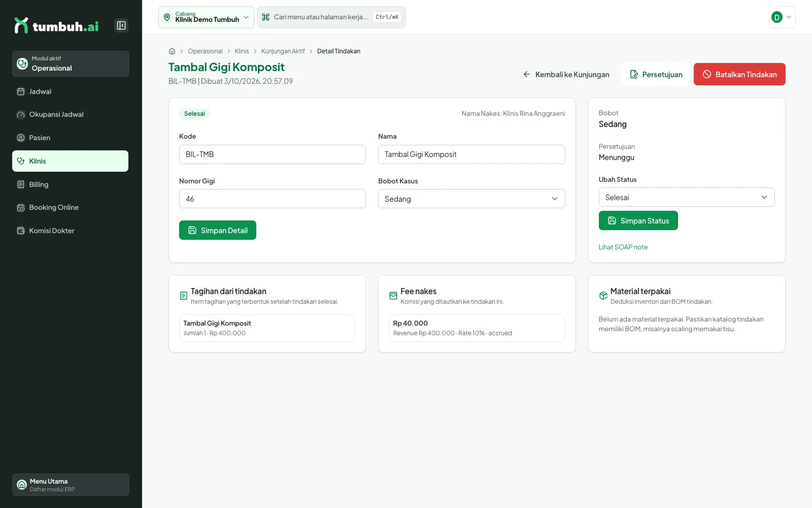Open the Ubah Status dropdown
The width and height of the screenshot is (812, 508).
point(687,197)
